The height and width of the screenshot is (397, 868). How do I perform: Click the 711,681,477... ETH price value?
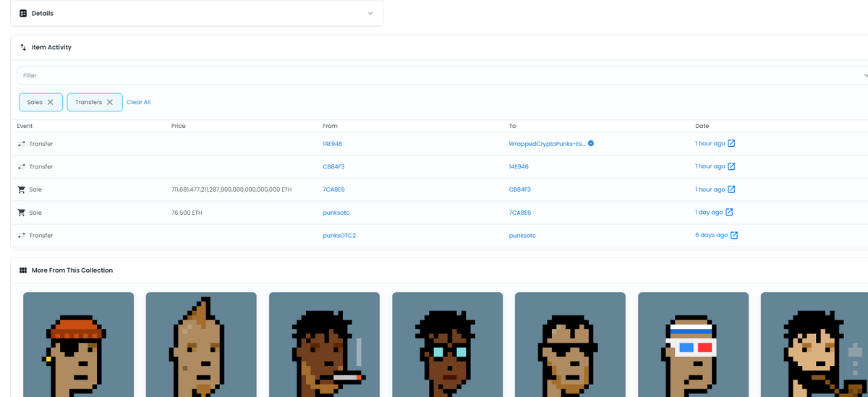click(231, 189)
